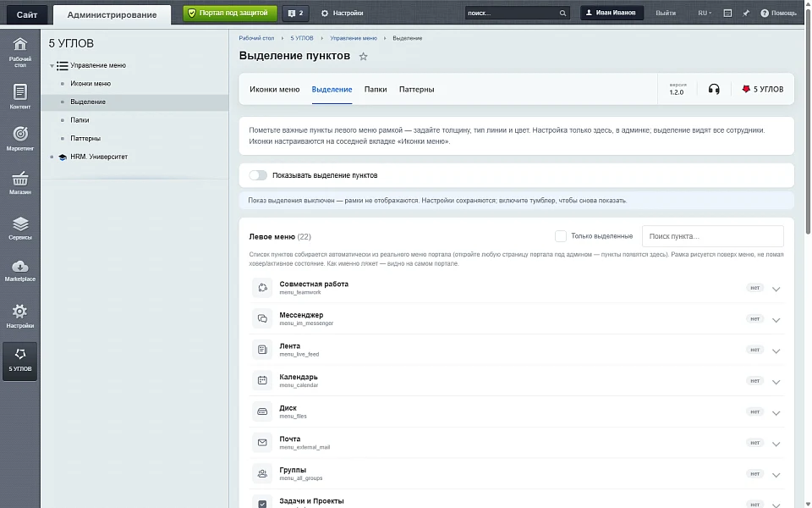Open the RU language dropdown
This screenshot has width=812, height=508.
click(705, 13)
